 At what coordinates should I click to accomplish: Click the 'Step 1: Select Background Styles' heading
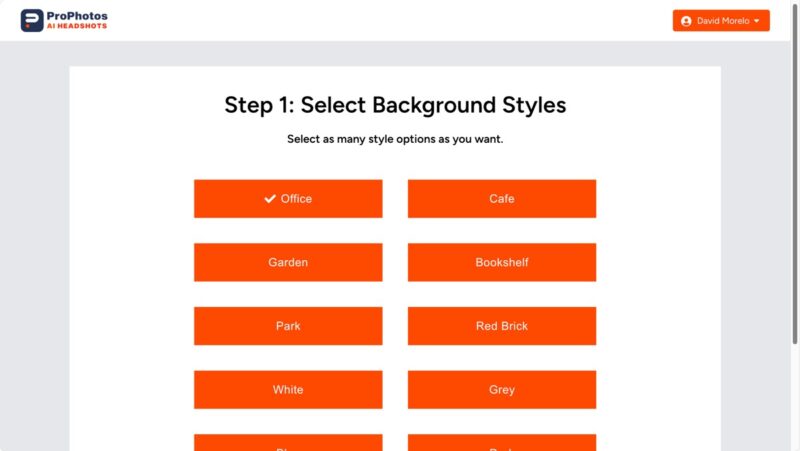click(x=395, y=105)
